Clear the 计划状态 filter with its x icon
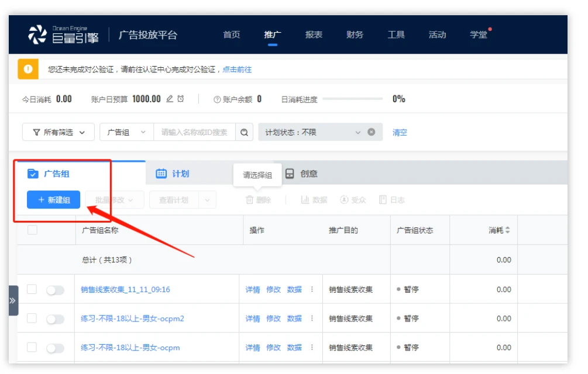This screenshot has width=588, height=374. pyautogui.click(x=371, y=132)
